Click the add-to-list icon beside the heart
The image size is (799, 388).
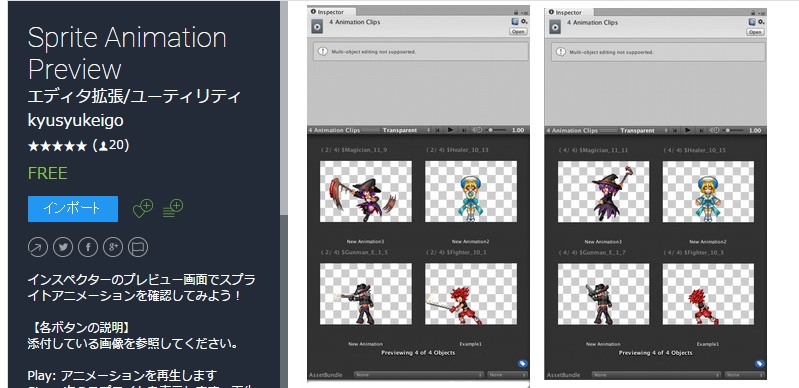point(173,209)
